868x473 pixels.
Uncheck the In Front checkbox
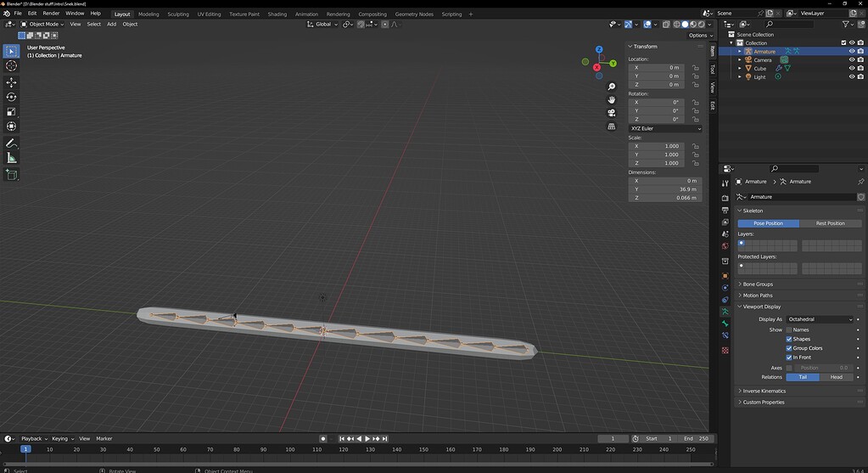tap(789, 358)
